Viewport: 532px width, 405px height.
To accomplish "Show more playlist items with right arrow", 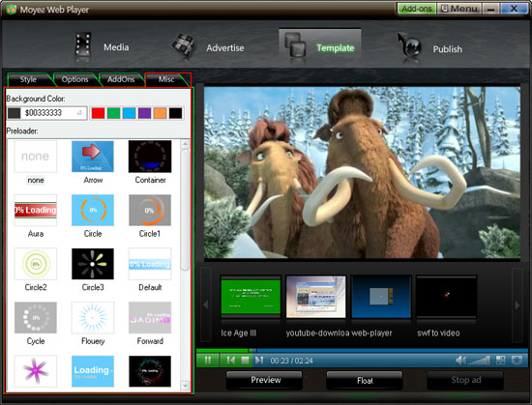I will [517, 304].
